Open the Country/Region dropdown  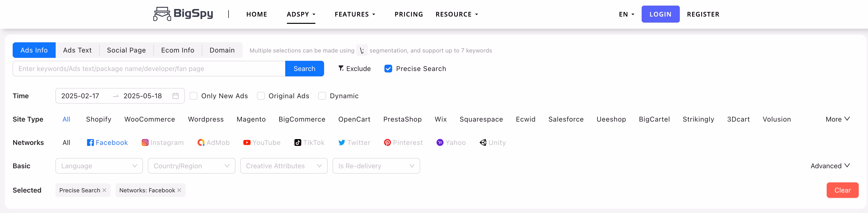pos(191,166)
